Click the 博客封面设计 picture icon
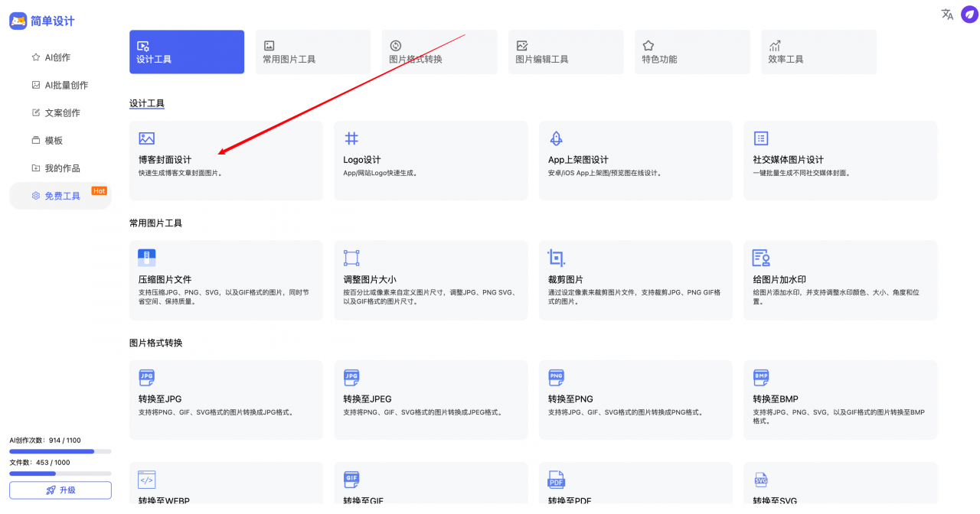 click(x=147, y=138)
